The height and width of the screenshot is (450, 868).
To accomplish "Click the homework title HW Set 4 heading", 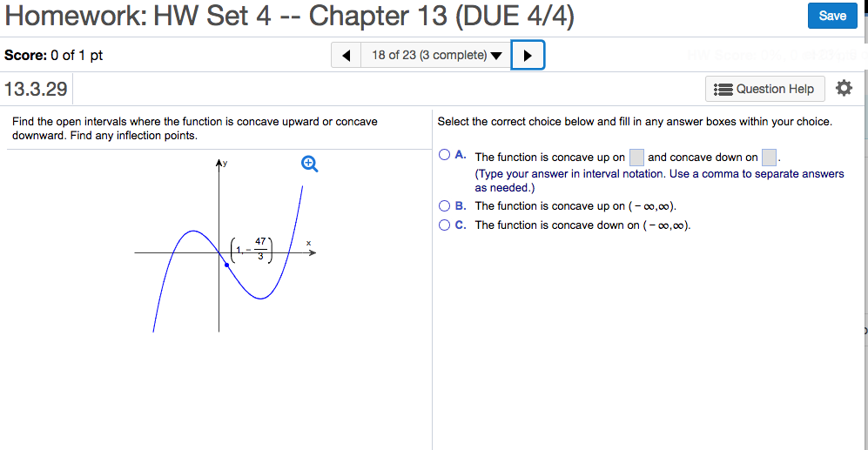I will point(290,16).
